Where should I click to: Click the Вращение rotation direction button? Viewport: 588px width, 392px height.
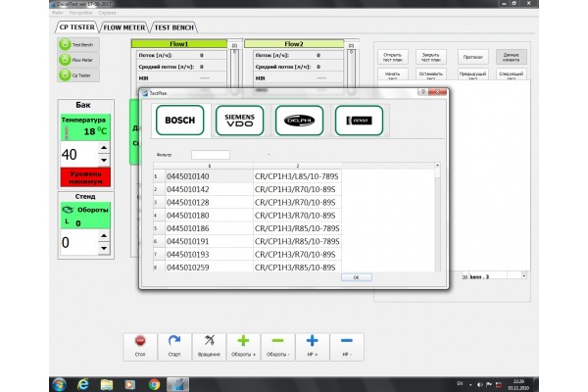click(209, 344)
